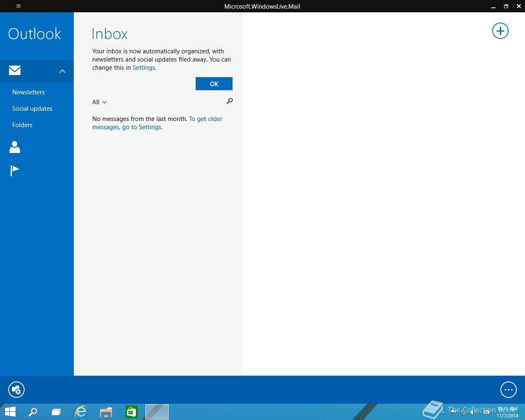Screen dimensions: 525x420
Task: Open the Windows Start button
Action: [10, 412]
